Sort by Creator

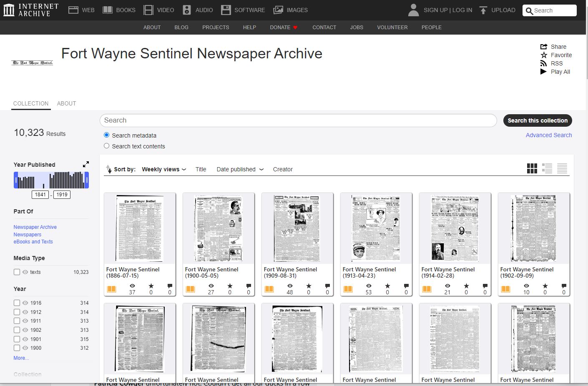point(283,169)
